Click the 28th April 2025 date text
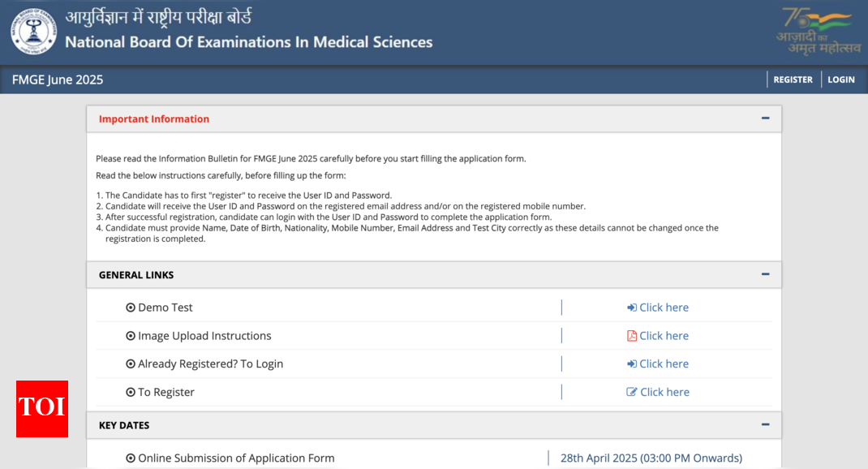This screenshot has width=868, height=469. (x=651, y=458)
